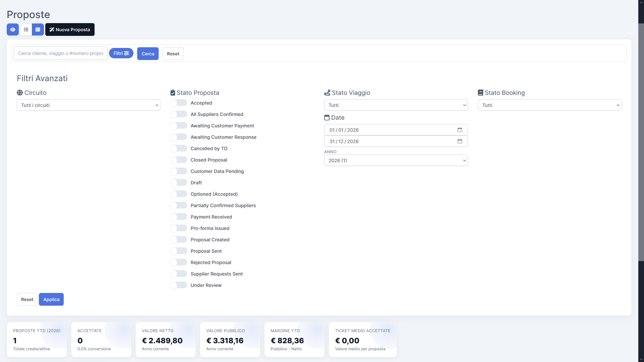Click the calendar icon beside the Date heading
The image size is (644, 362).
327,117
